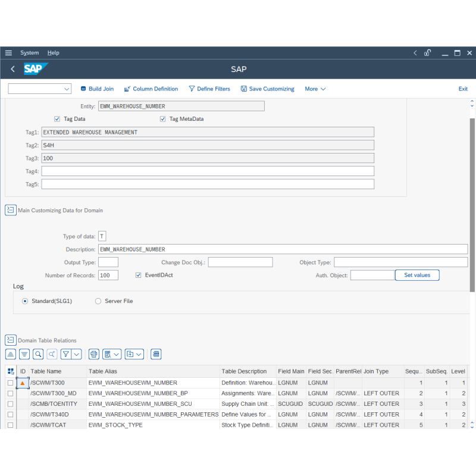Click the Table Description column header
476x476 pixels.
point(248,371)
